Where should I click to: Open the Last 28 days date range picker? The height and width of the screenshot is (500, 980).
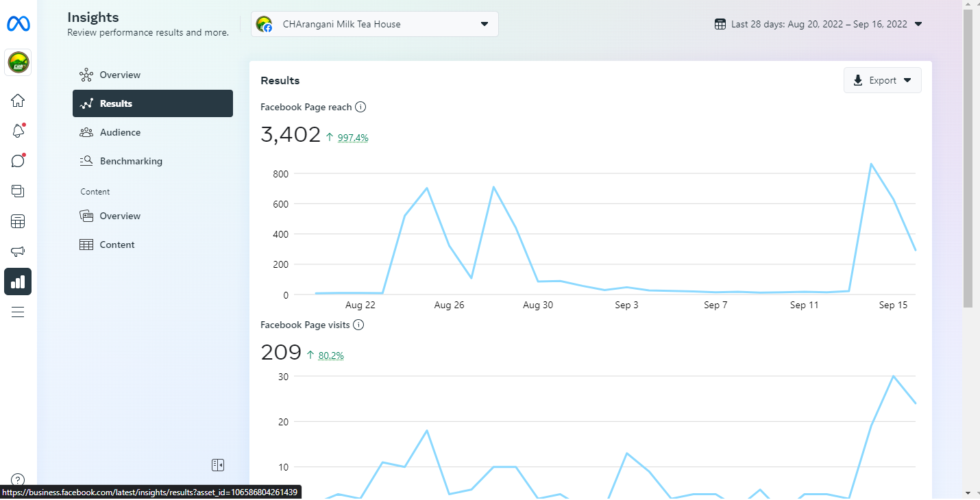tap(818, 24)
